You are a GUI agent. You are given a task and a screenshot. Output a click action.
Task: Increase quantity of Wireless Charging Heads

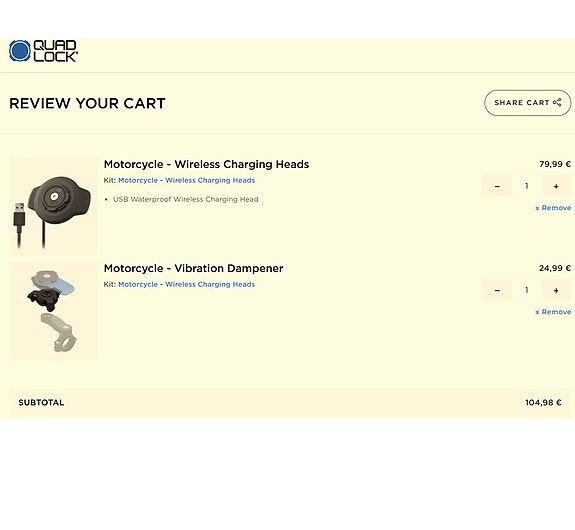(x=556, y=186)
